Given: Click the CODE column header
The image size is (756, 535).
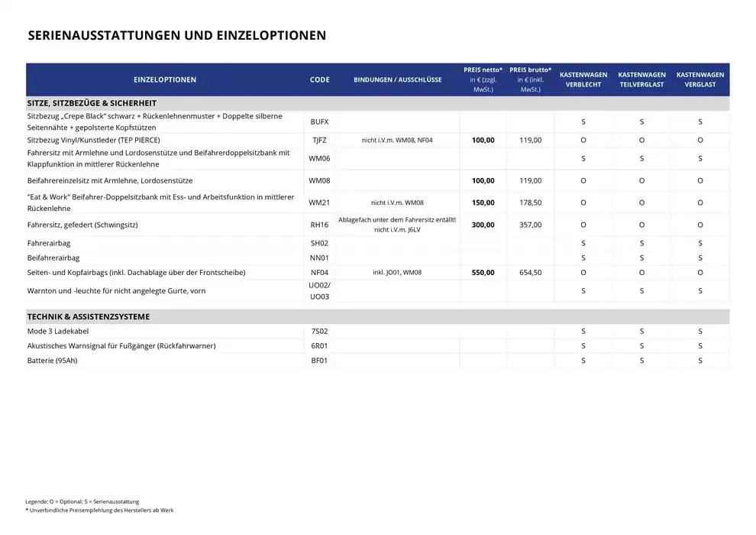Looking at the screenshot, I should coord(320,79).
